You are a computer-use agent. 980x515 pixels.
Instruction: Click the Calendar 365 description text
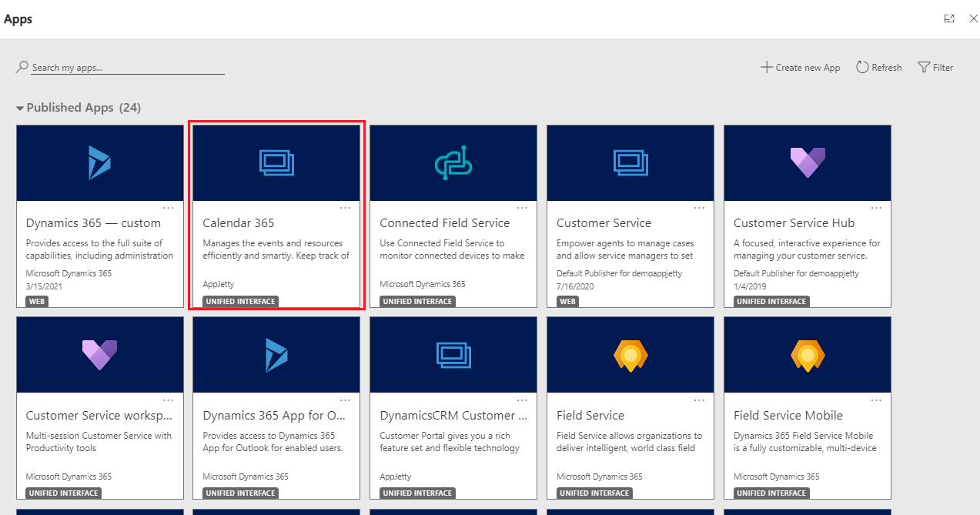pyautogui.click(x=276, y=249)
